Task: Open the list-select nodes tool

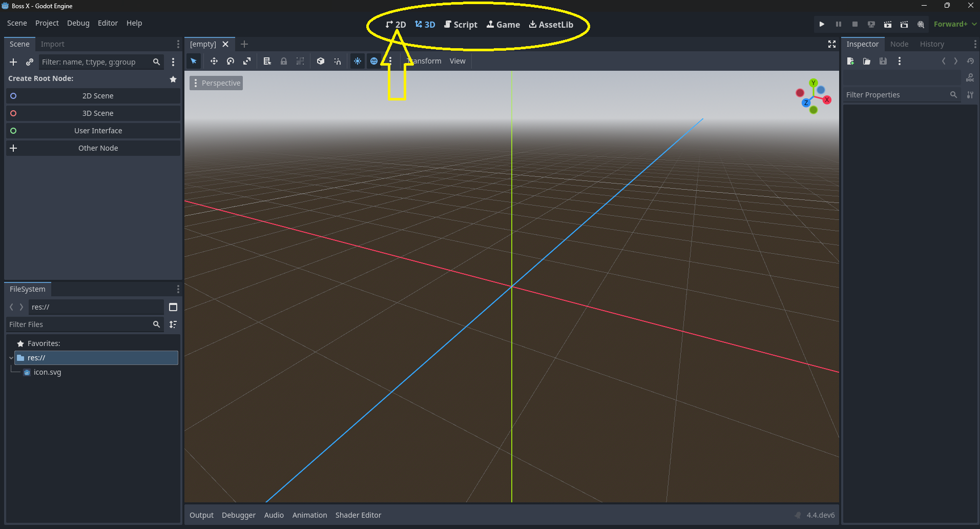Action: tap(267, 61)
